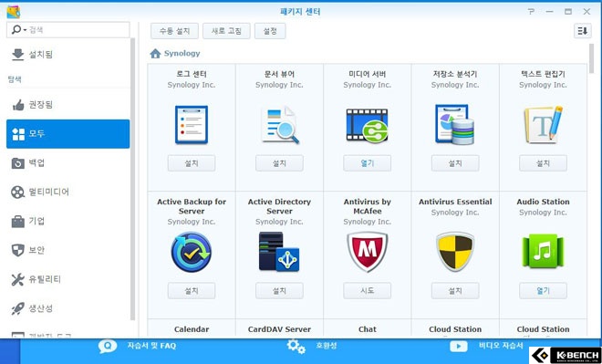The height and width of the screenshot is (364, 602).
Task: Install the Log Center (로그 센터) package
Action: click(x=192, y=163)
